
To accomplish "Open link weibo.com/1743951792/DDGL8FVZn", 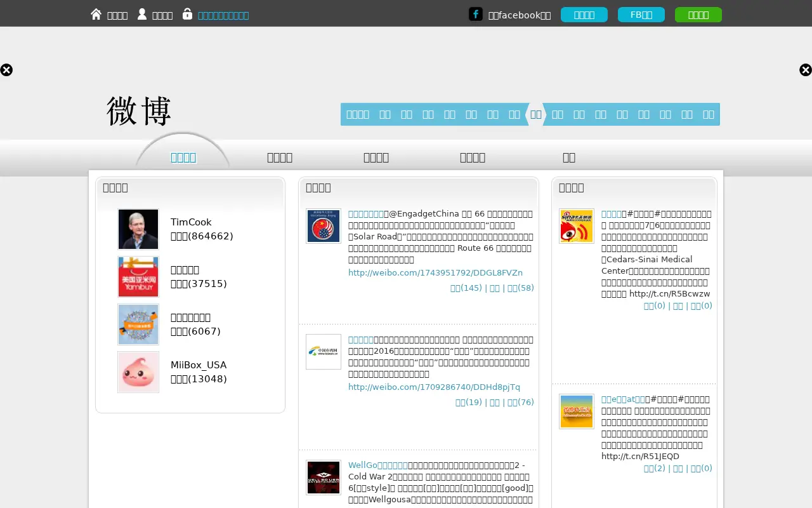I will coord(435,273).
